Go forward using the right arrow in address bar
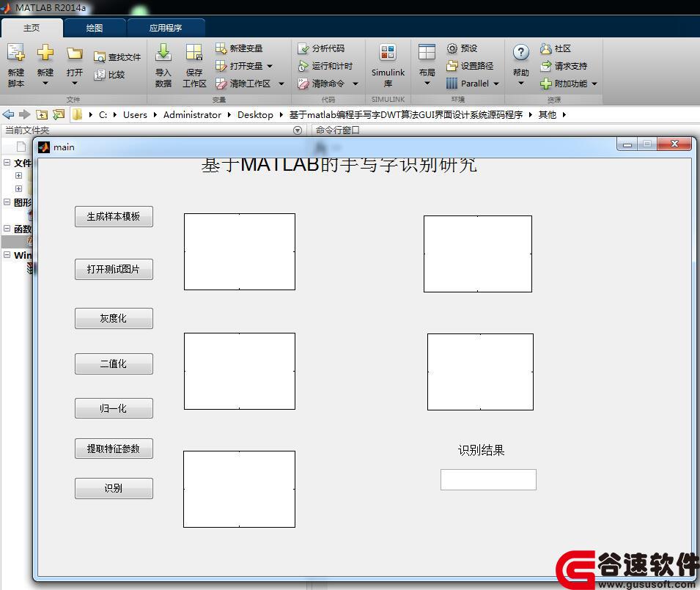Viewport: 700px width, 590px height. click(24, 114)
